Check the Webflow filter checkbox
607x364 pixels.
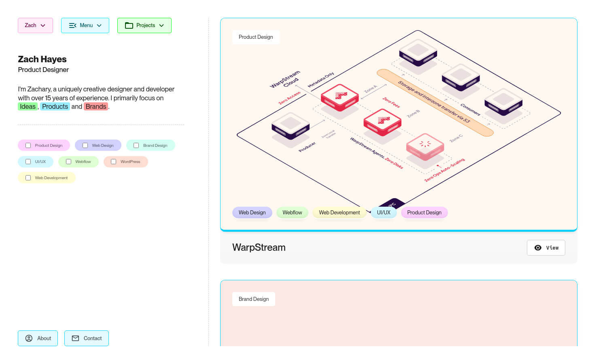click(69, 161)
